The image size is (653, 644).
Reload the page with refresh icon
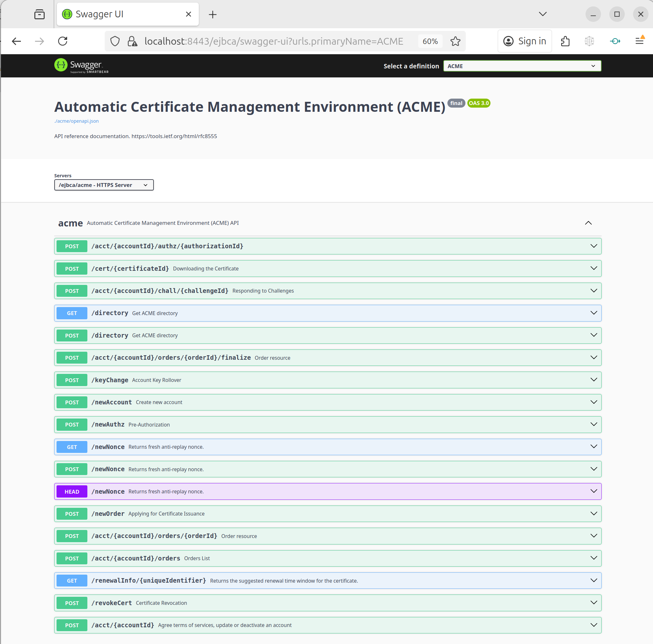pos(63,41)
